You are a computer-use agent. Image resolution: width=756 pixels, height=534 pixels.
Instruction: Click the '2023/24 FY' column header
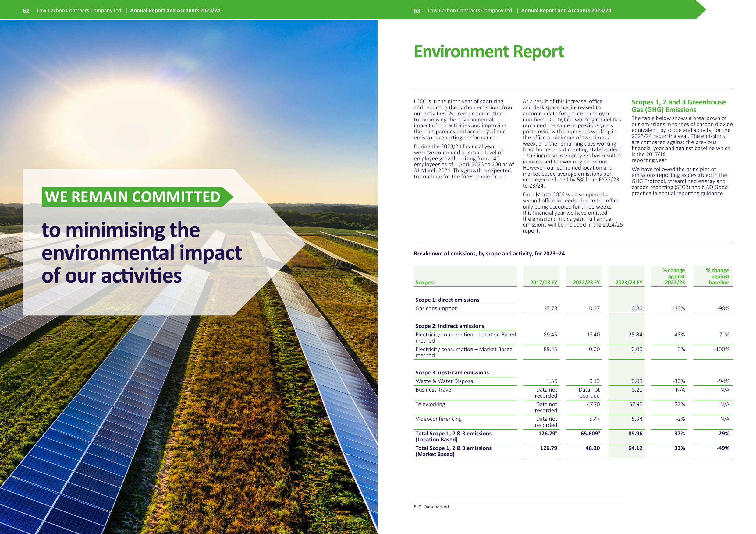629,283
